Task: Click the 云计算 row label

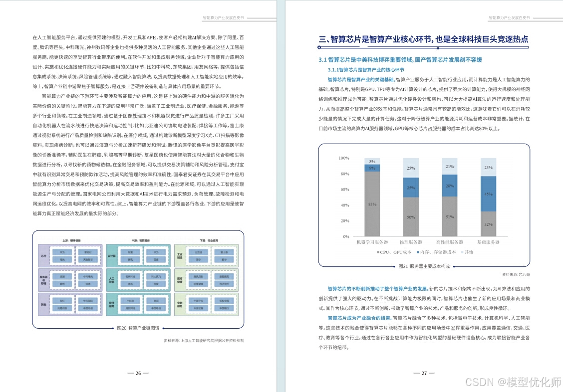Action: 112,256
